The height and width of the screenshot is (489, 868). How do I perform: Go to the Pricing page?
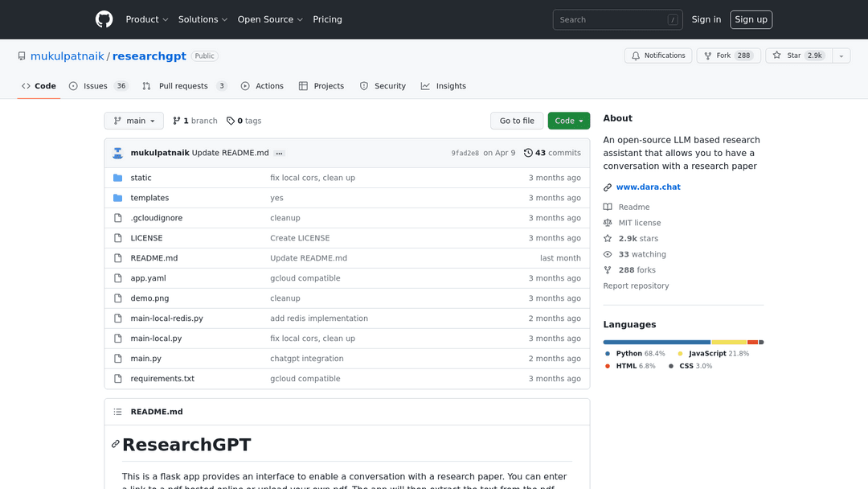coord(327,19)
